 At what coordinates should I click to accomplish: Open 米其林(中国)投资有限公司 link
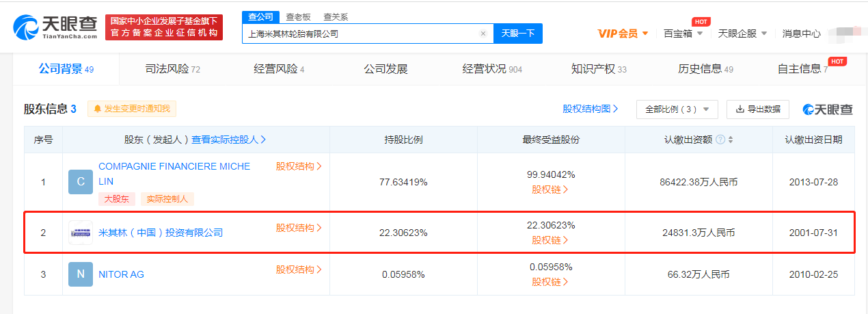point(161,233)
